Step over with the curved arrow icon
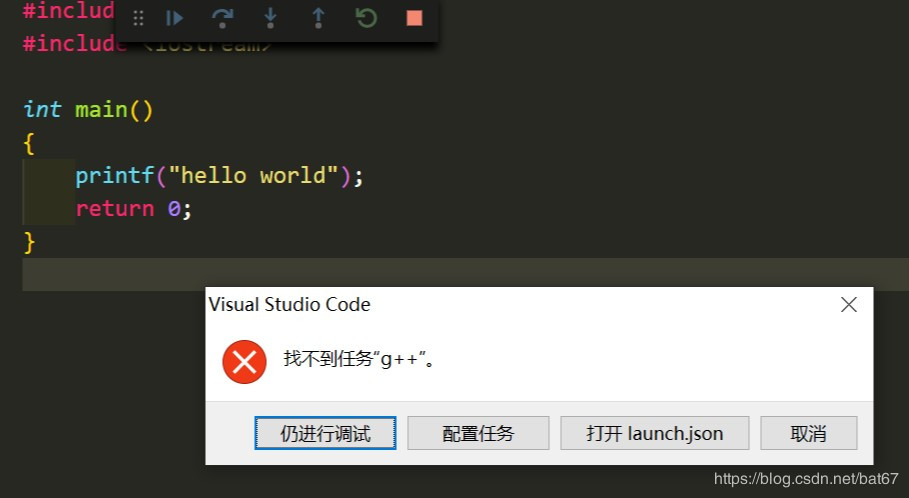This screenshot has height=498, width=909. pyautogui.click(x=222, y=19)
